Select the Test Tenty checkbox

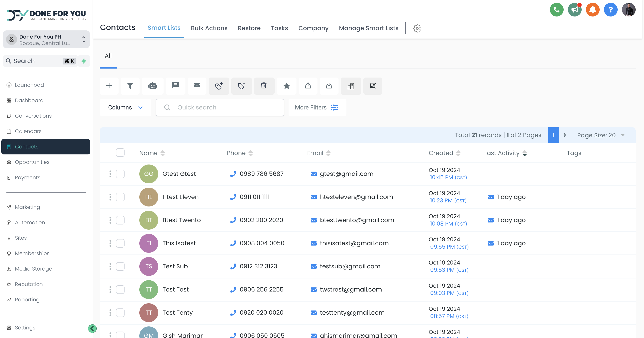[120, 313]
